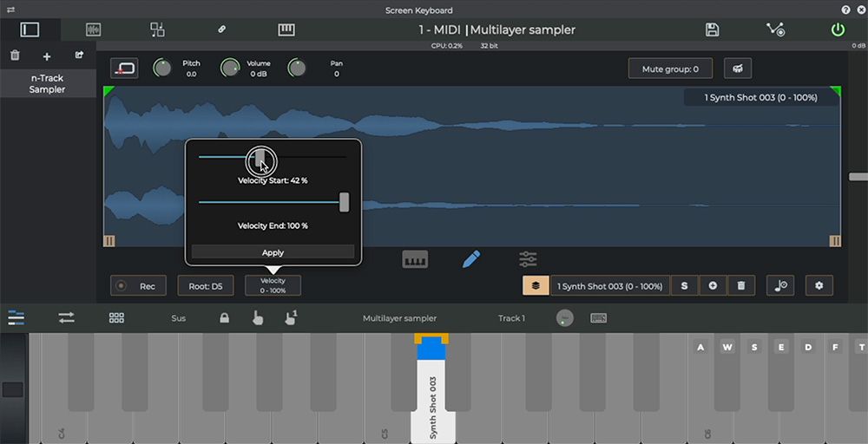Add a new layer with circled plus
868x444 pixels.
click(713, 286)
